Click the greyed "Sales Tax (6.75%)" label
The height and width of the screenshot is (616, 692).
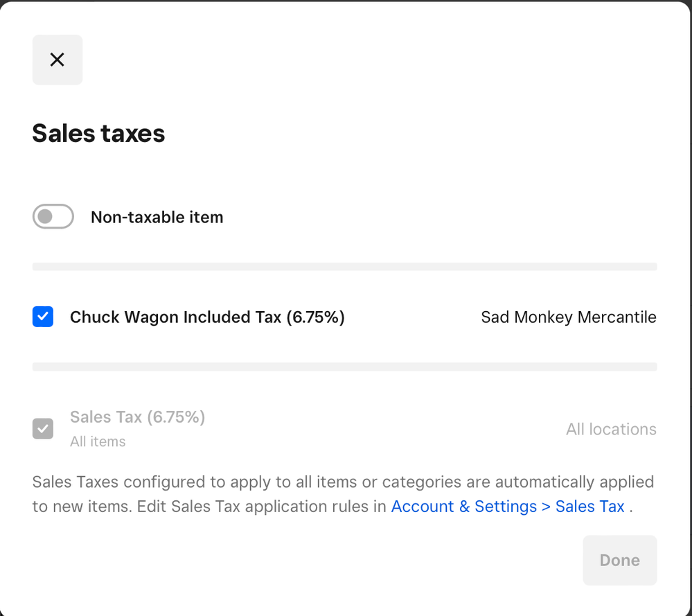[137, 417]
